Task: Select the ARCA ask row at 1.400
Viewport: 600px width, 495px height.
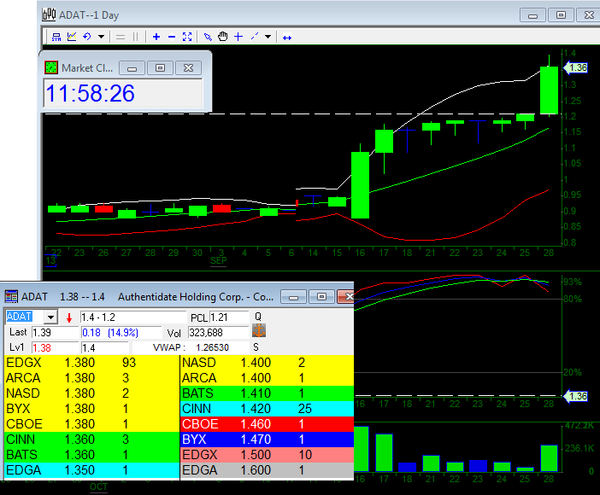Action: click(x=267, y=378)
